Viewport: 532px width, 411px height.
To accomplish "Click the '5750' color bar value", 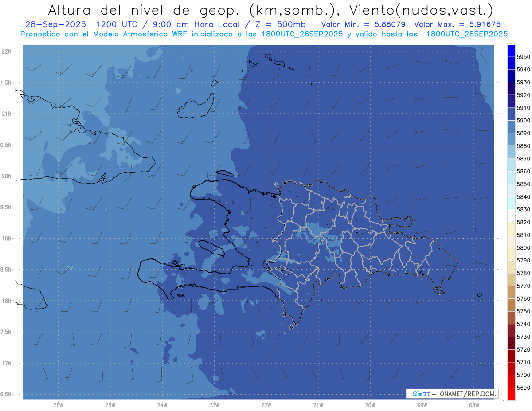I will (524, 311).
